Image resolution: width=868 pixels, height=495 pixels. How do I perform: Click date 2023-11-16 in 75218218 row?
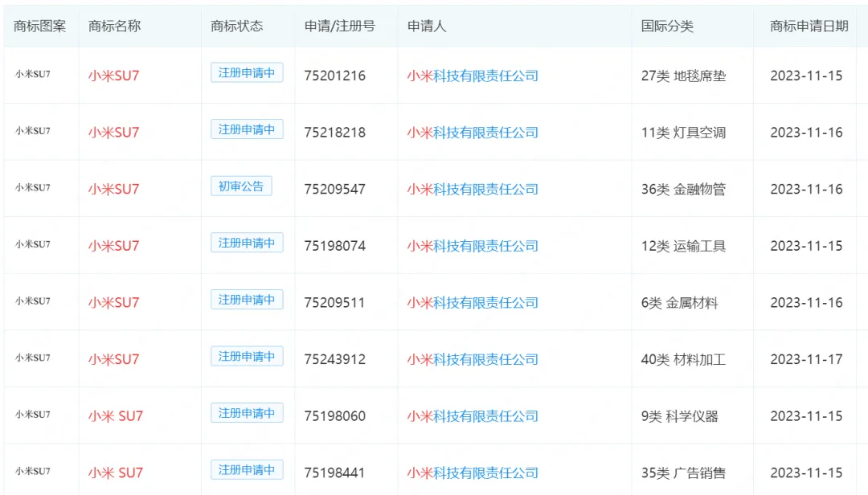click(807, 133)
